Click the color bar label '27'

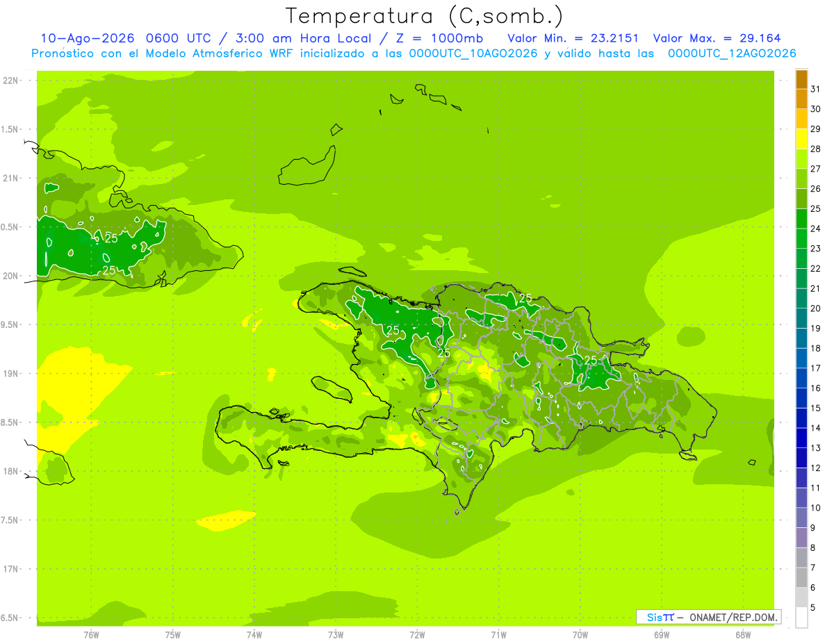tap(815, 169)
